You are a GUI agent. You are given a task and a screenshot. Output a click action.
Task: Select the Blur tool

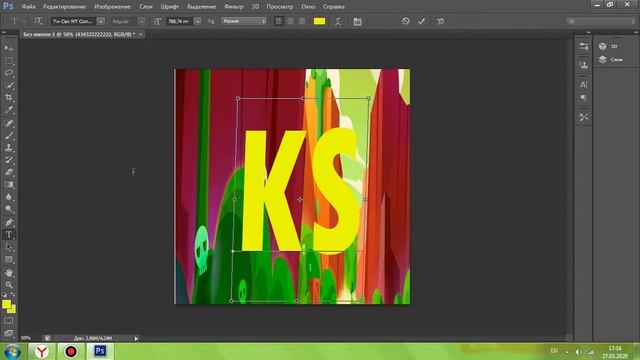click(9, 197)
